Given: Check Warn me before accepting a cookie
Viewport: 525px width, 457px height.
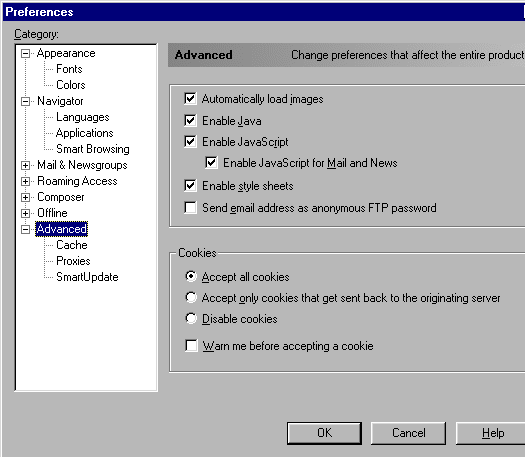Looking at the screenshot, I should tap(191, 346).
